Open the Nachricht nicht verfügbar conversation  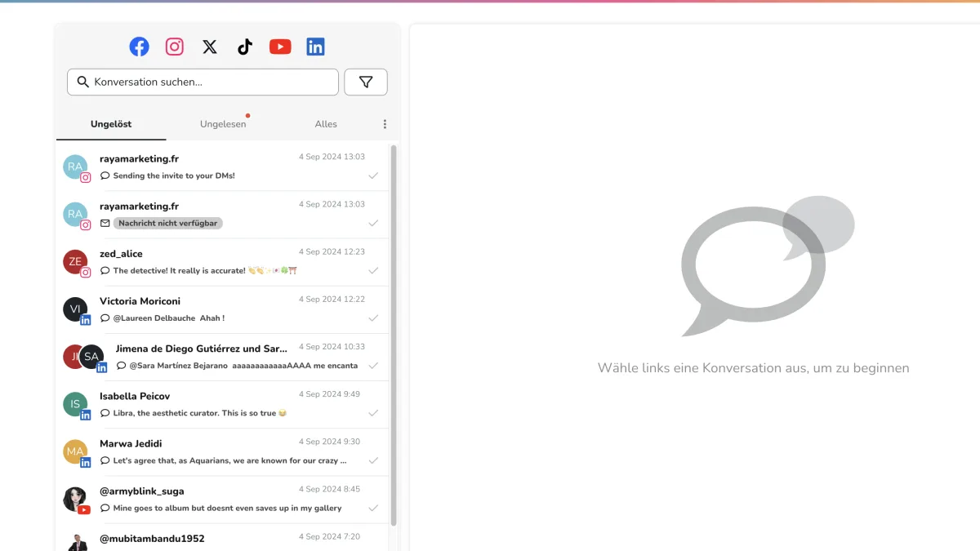click(x=220, y=215)
